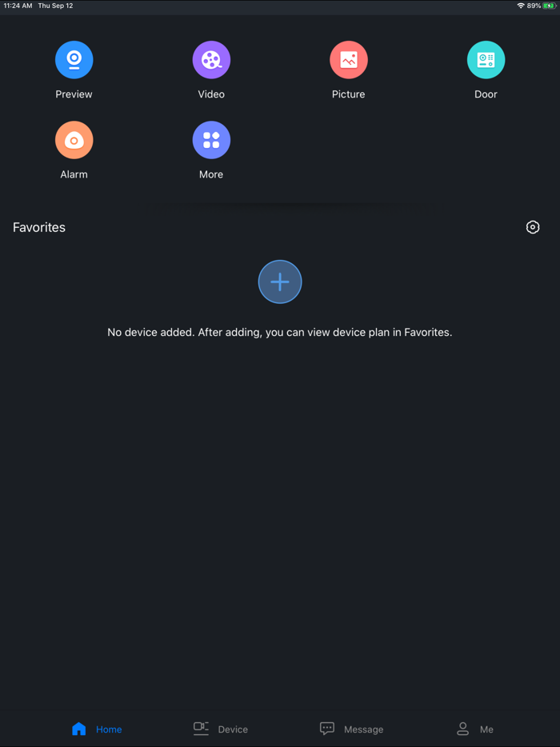Open the Video film reel icon

point(211,60)
